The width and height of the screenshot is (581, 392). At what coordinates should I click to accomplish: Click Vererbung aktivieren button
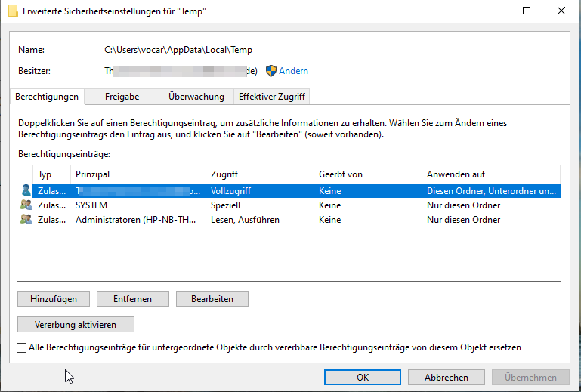[76, 325]
